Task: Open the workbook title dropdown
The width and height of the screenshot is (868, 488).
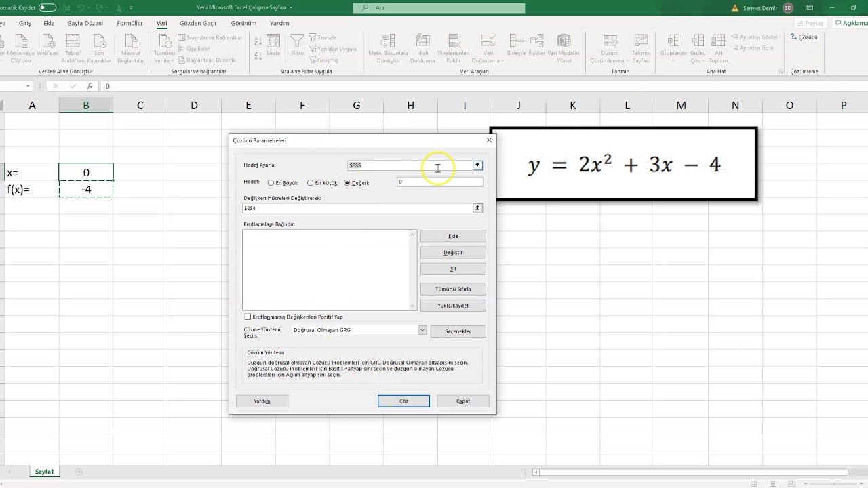Action: [x=291, y=7]
